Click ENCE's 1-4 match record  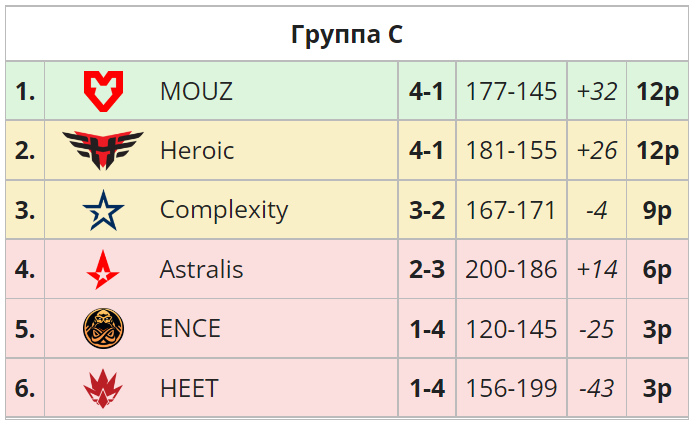click(427, 328)
